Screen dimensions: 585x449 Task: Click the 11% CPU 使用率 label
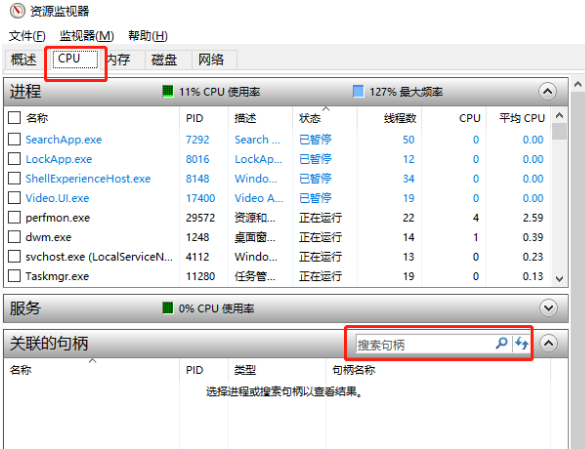(219, 92)
